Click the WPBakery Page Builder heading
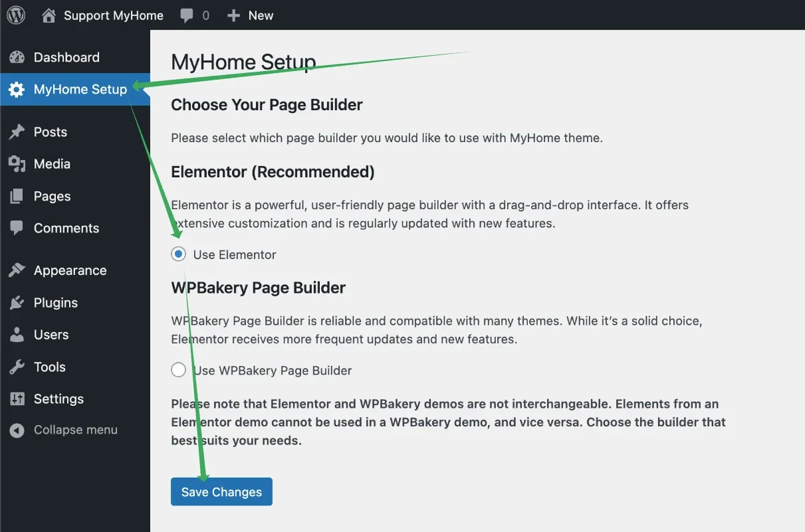This screenshot has height=532, width=805. (259, 288)
